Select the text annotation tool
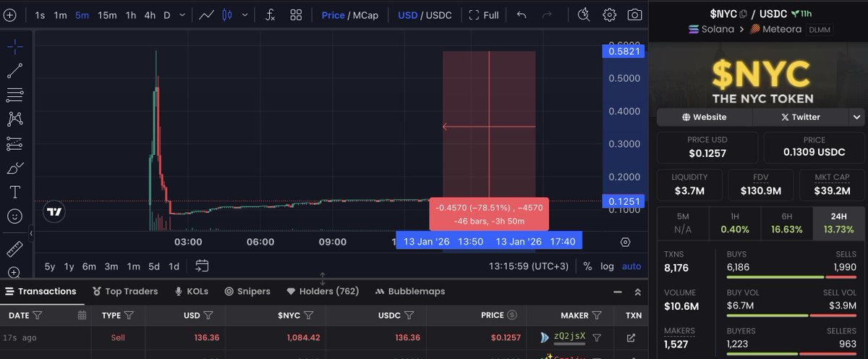The height and width of the screenshot is (359, 868). pyautogui.click(x=14, y=192)
